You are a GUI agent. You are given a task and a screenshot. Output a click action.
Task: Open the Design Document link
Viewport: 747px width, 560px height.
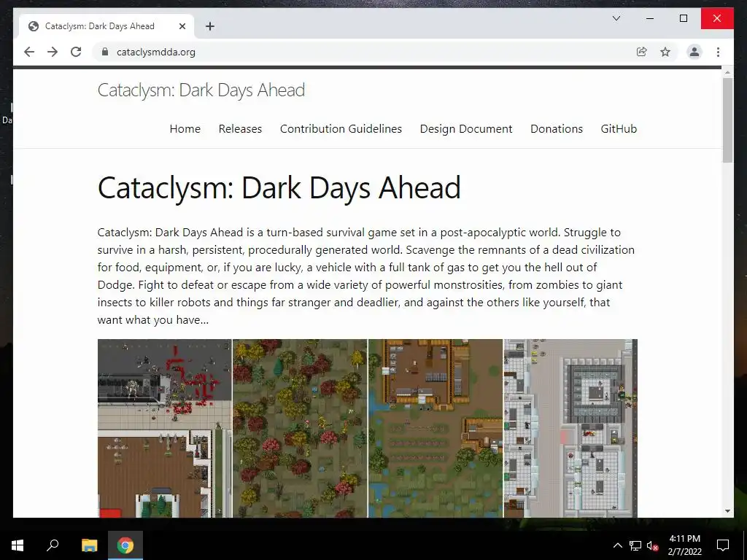coord(466,129)
